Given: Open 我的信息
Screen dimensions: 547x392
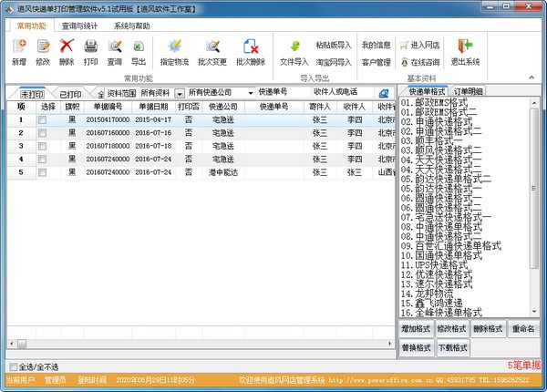Looking at the screenshot, I should click(376, 45).
